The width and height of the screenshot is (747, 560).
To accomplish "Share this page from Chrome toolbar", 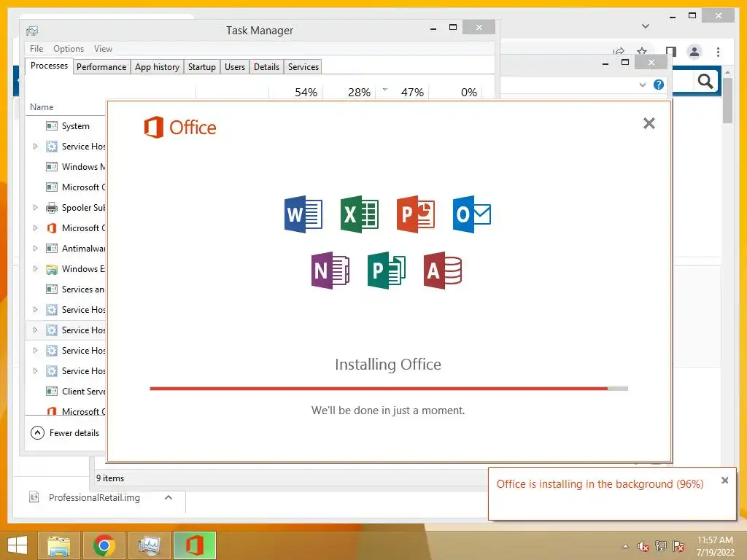I will [x=619, y=51].
